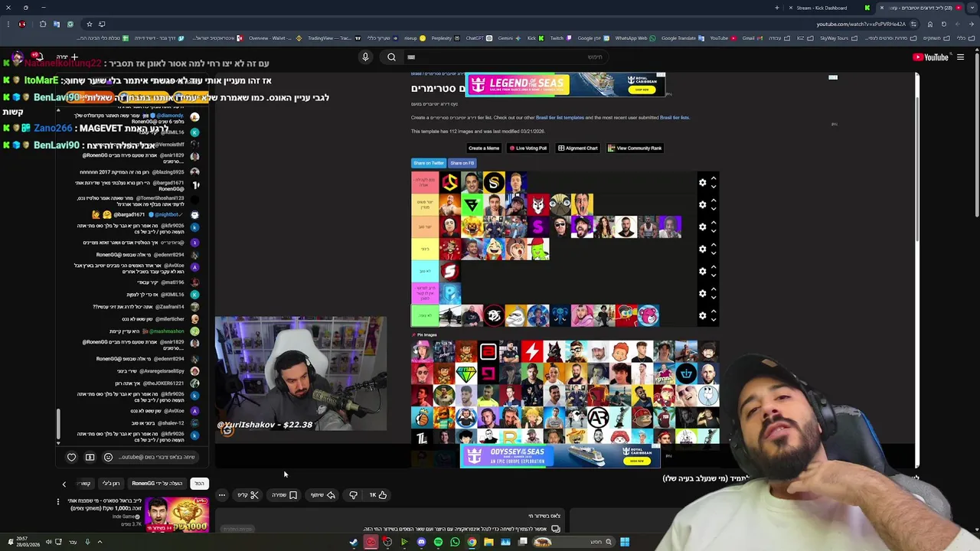Start voice search with the microphone icon
This screenshot has width=980, height=551.
tap(365, 57)
